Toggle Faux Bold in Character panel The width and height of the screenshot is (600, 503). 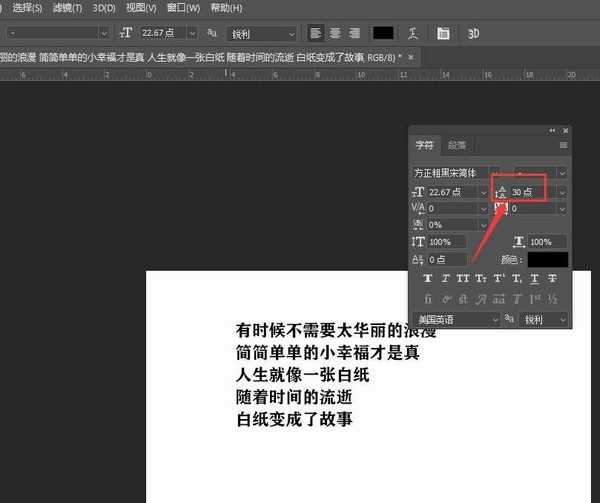[427, 279]
